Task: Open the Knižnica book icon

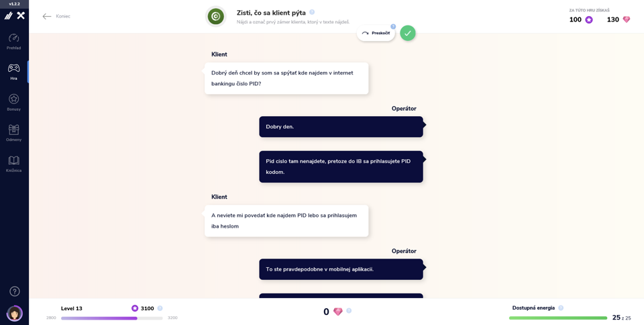Action: pos(14,160)
